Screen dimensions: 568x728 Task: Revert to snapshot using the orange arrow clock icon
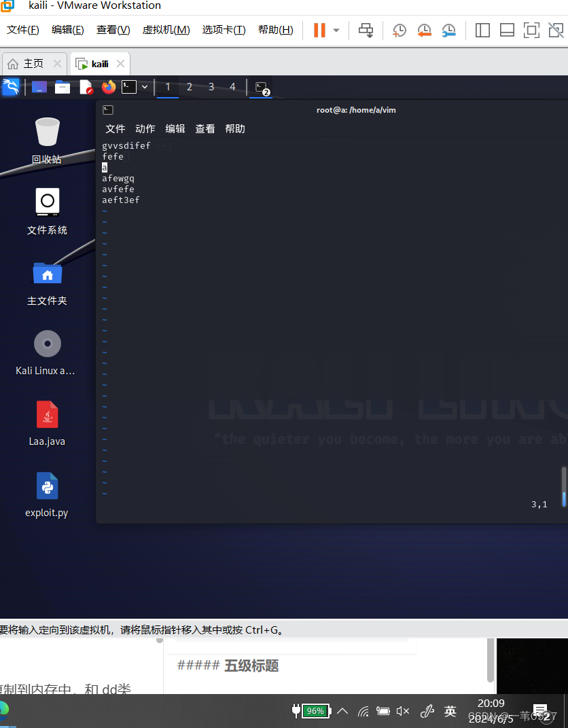point(424,31)
